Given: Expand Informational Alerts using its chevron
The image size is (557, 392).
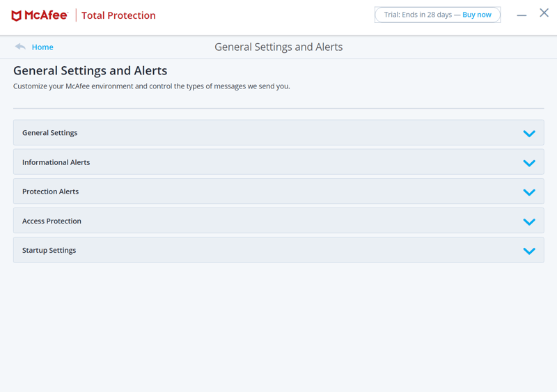Looking at the screenshot, I should pos(529,163).
